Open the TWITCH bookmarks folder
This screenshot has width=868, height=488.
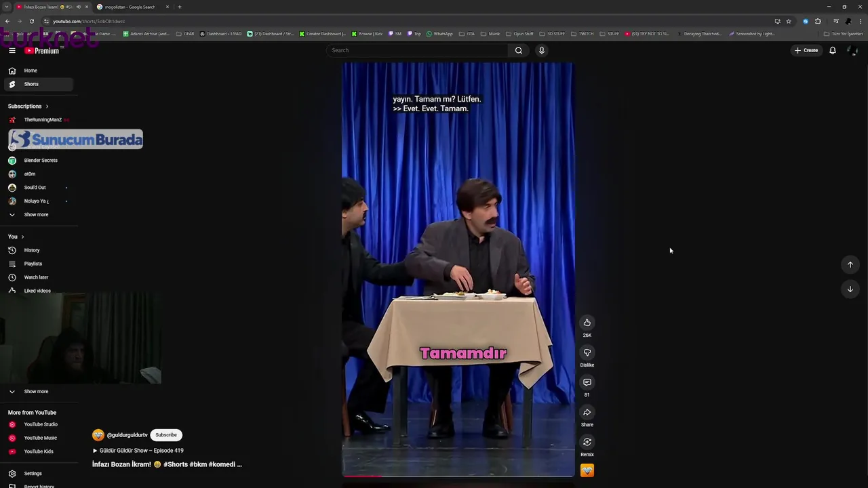[x=583, y=34]
